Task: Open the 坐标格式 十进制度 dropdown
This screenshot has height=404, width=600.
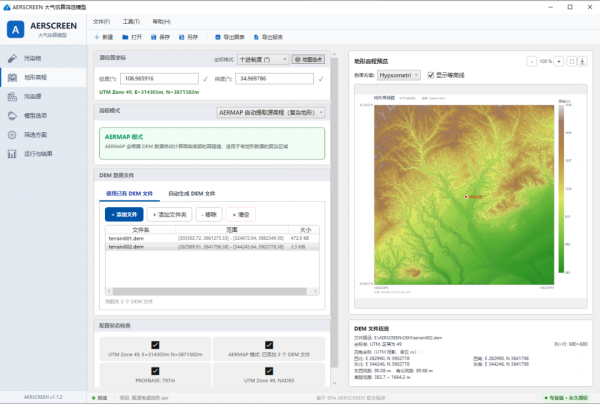Action: coord(263,59)
